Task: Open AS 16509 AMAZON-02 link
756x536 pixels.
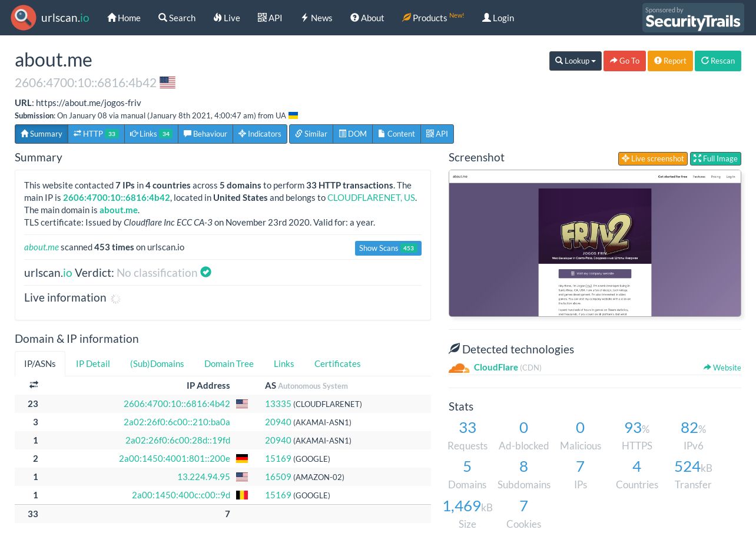Action: (x=278, y=477)
